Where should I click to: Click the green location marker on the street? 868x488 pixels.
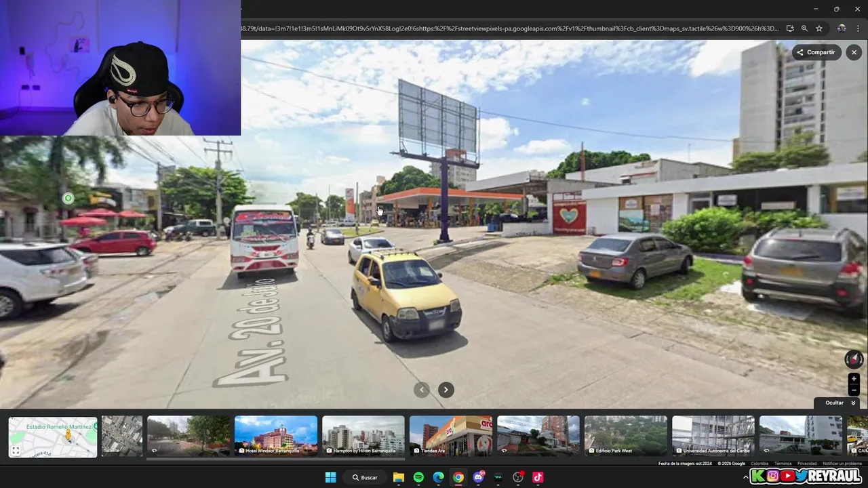pos(68,199)
